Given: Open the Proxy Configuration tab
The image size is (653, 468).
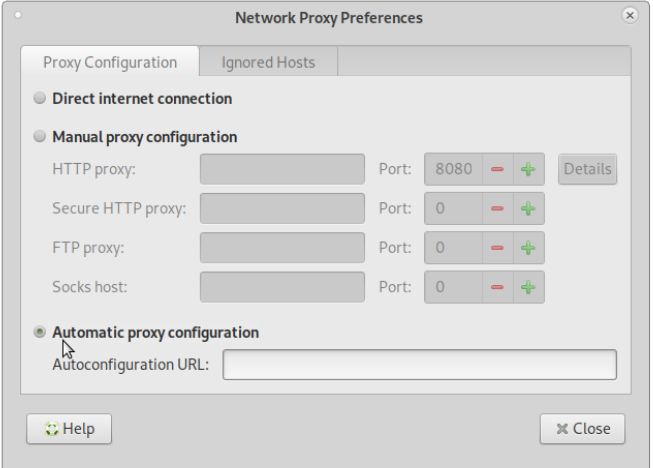Looking at the screenshot, I should (110, 62).
